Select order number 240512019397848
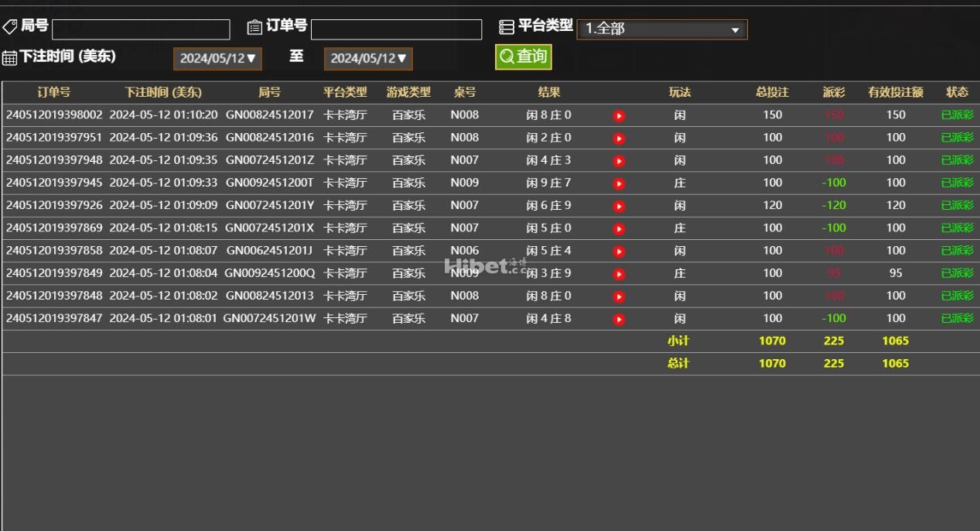The width and height of the screenshot is (980, 531). [54, 296]
